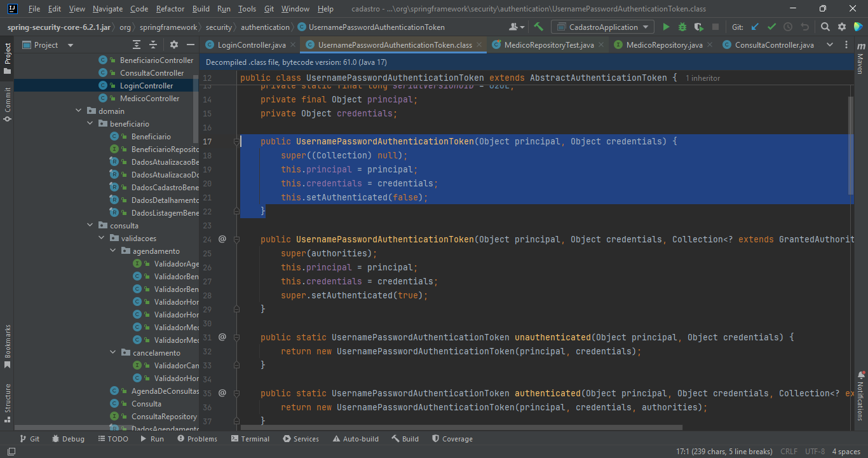Click the Stop process square icon
The height and width of the screenshot is (458, 868).
click(715, 27)
